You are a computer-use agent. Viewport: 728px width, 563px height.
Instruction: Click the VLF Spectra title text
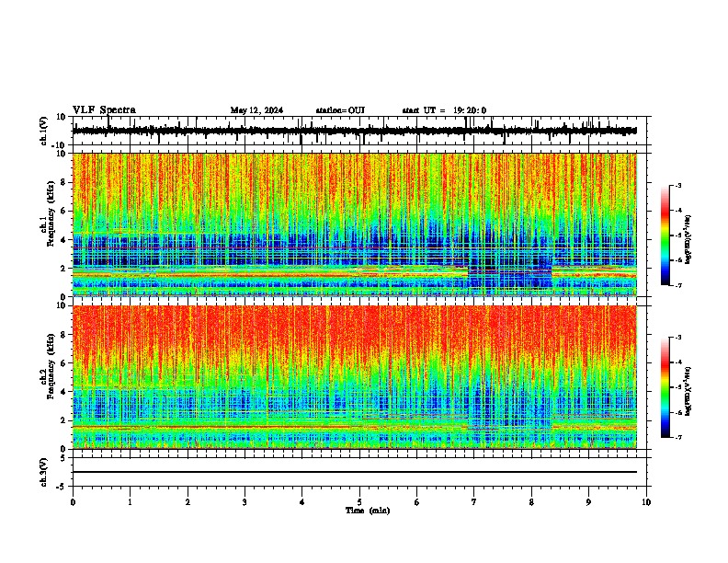pyautogui.click(x=104, y=110)
